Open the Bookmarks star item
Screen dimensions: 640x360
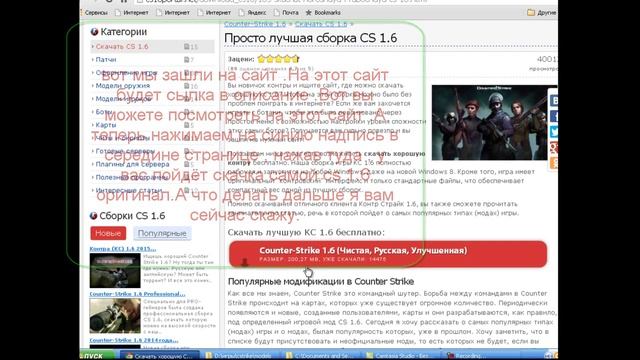(323, 13)
